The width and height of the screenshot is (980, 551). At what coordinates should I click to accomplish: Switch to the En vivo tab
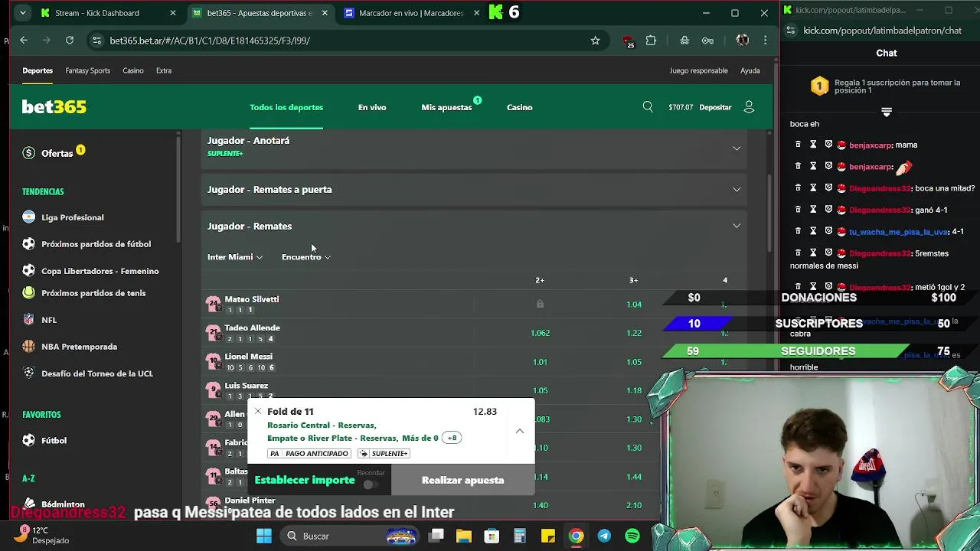coord(372,107)
